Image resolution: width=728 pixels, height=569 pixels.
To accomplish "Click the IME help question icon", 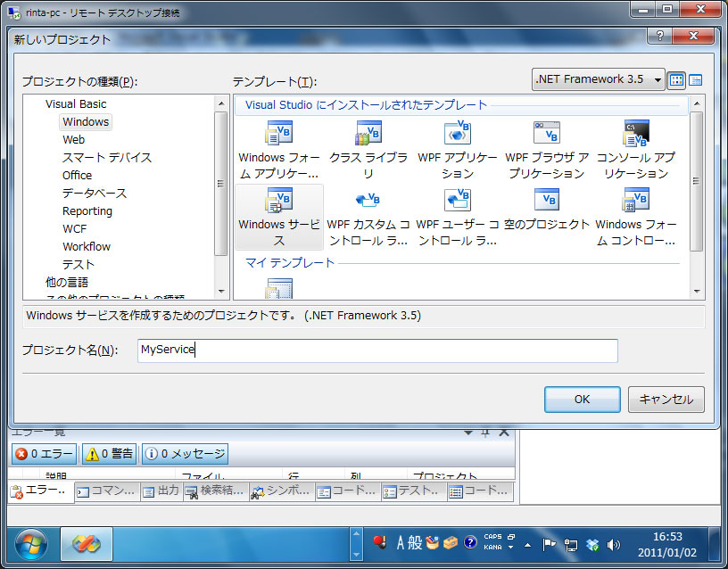I will 470,542.
